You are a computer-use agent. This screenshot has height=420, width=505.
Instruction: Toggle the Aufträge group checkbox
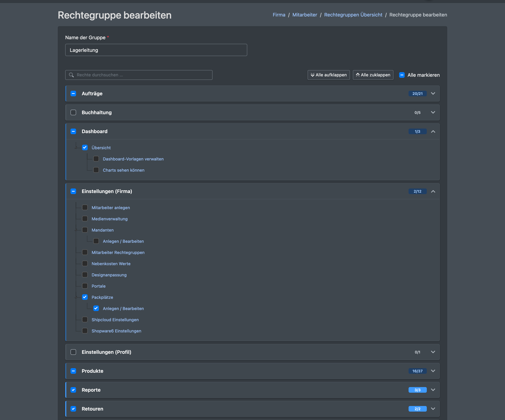pyautogui.click(x=73, y=94)
